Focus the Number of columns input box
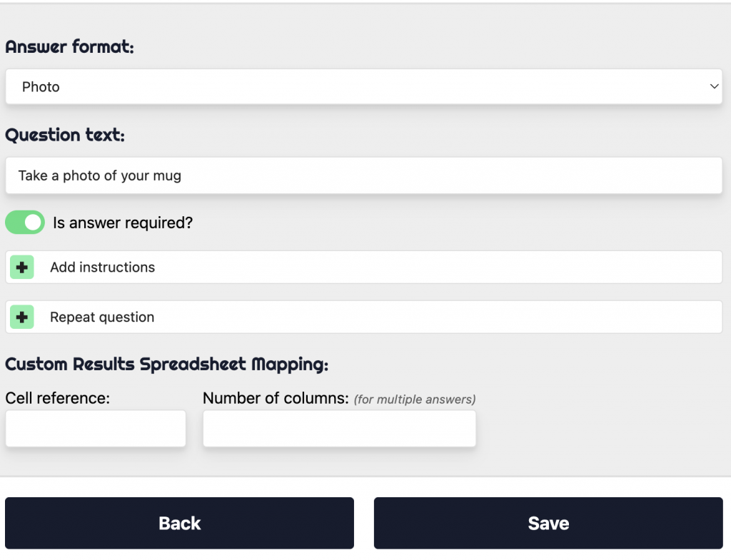 [x=339, y=429]
